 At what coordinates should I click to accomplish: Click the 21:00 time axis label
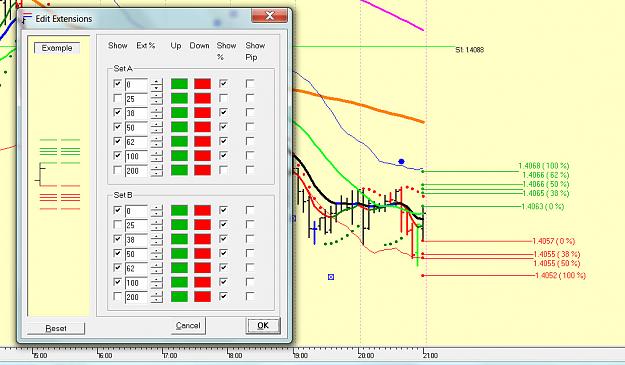point(430,355)
